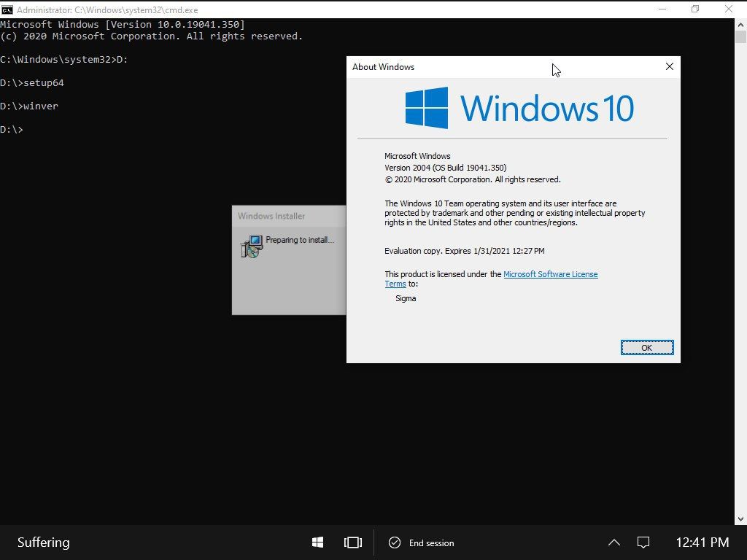The width and height of the screenshot is (747, 560).
Task: Open the Start button on taskbar
Action: pyautogui.click(x=318, y=542)
